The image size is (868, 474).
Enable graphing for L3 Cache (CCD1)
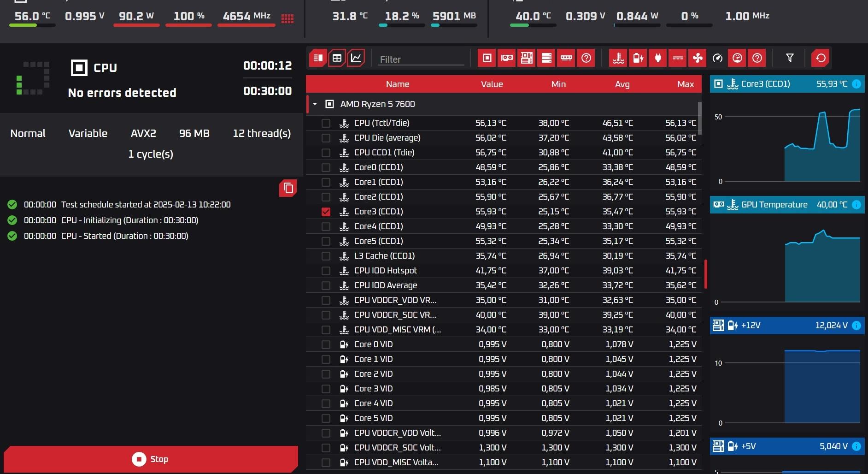tap(326, 256)
